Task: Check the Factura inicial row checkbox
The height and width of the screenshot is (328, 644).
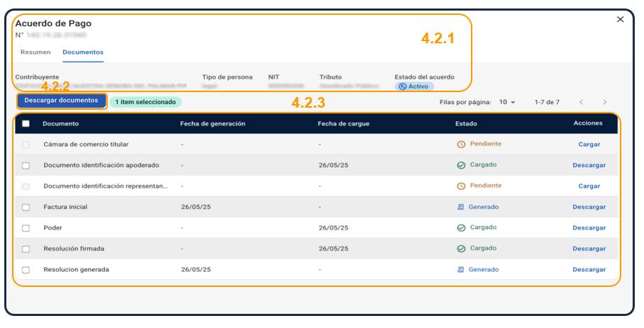Action: (x=26, y=208)
